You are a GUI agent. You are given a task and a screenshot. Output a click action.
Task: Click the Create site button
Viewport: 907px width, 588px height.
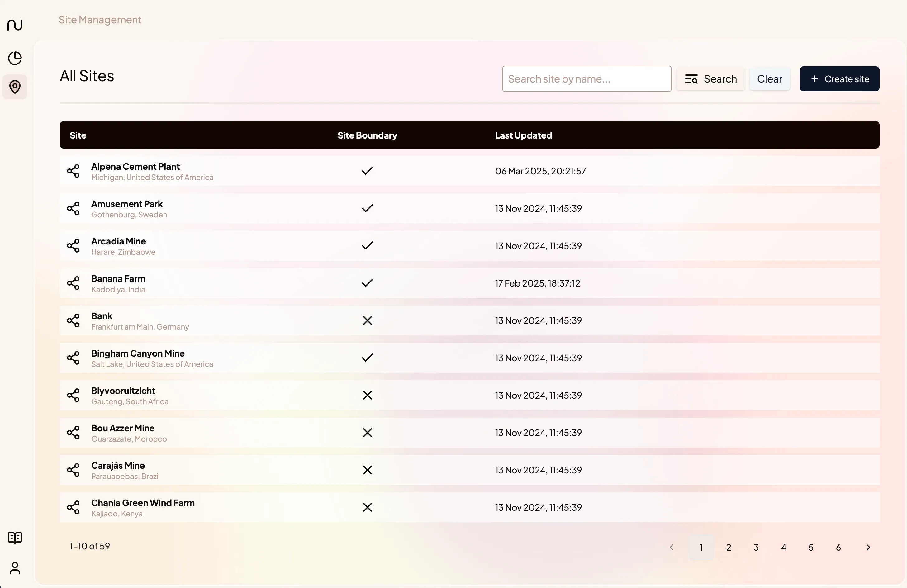(x=839, y=79)
